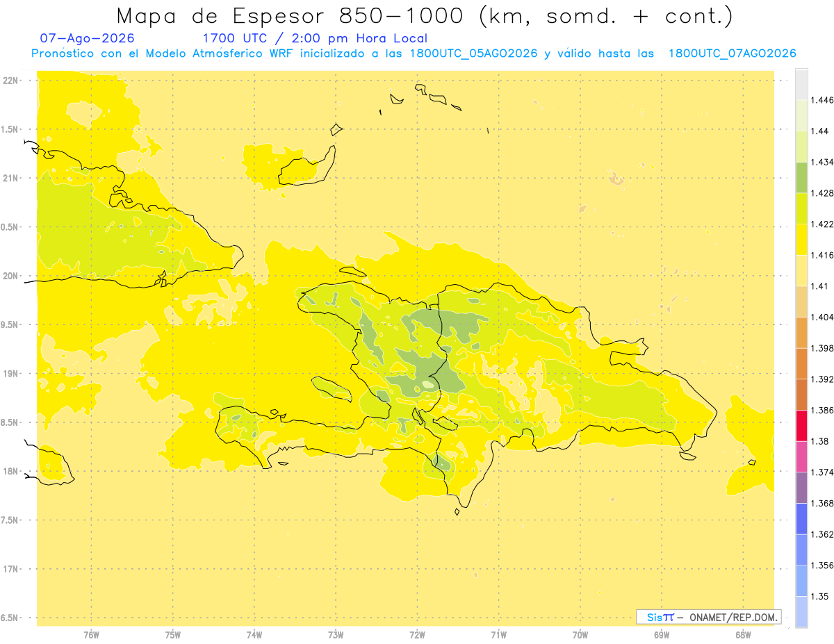Click the colorbar value '1.392'

(x=822, y=379)
